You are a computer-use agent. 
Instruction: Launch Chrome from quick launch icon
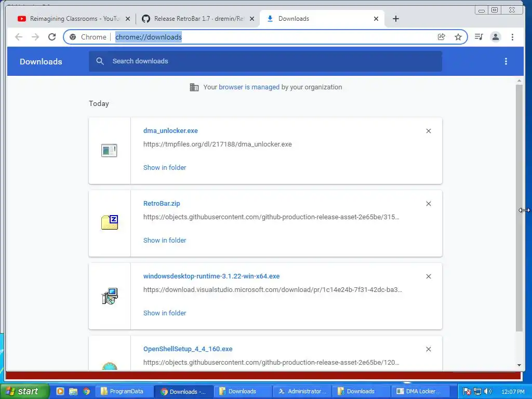coord(86,391)
